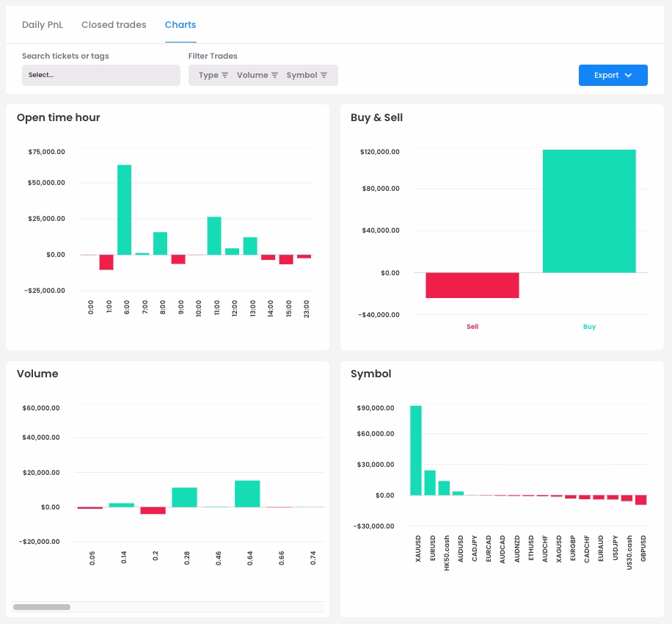Image resolution: width=672 pixels, height=624 pixels.
Task: Focus the Search tickets or tags field
Action: [x=101, y=75]
